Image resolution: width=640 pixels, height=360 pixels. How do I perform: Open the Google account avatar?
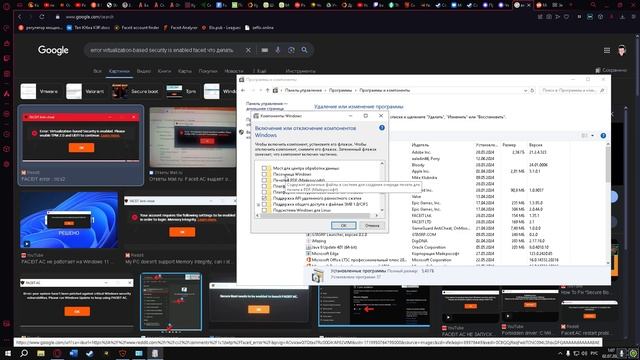622,50
